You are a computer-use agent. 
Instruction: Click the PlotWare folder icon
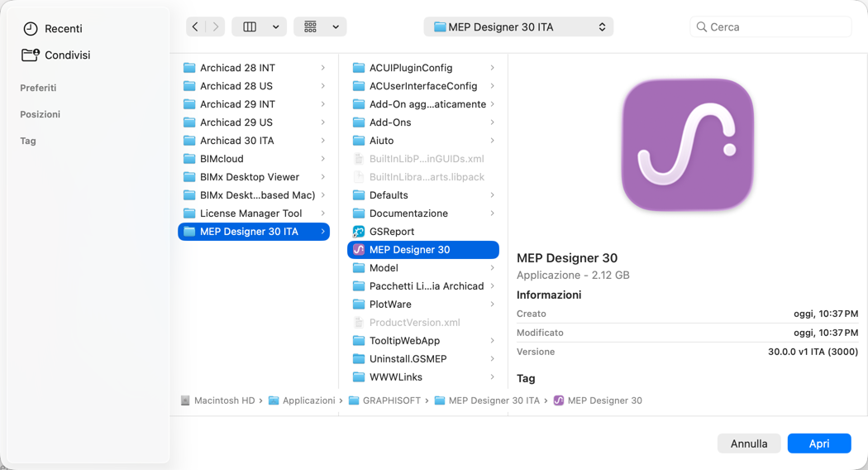tap(359, 305)
